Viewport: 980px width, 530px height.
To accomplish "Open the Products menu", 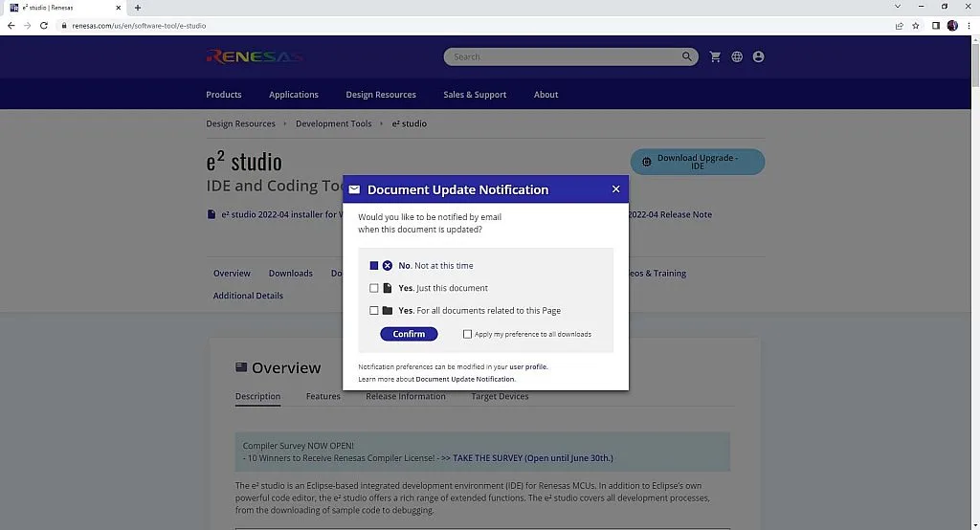I will point(224,95).
